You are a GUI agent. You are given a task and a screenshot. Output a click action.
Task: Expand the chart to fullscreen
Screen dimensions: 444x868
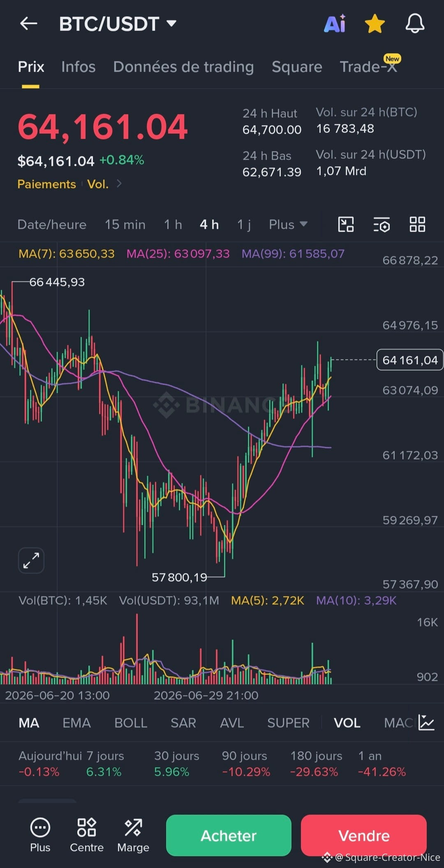31,560
